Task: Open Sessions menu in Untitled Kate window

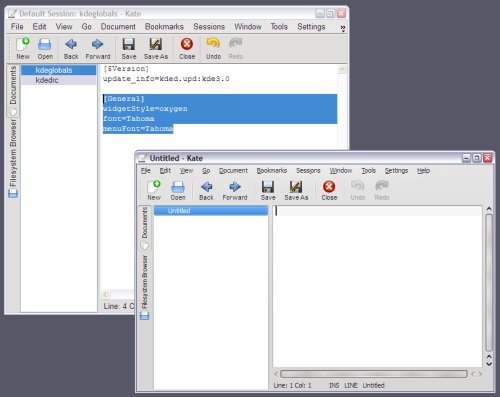Action: pyautogui.click(x=308, y=171)
